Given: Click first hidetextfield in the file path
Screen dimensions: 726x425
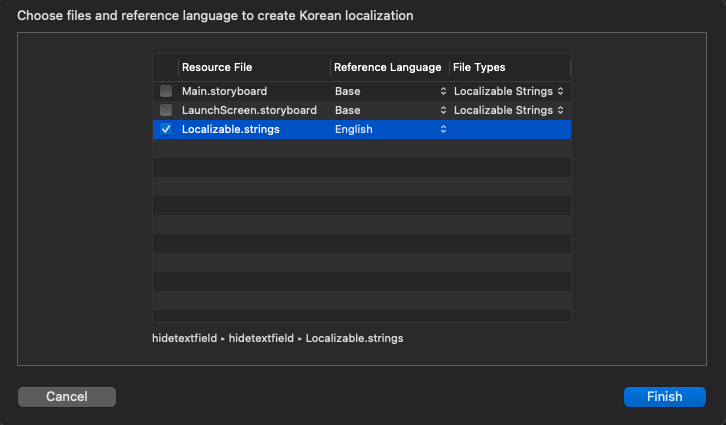Looking at the screenshot, I should pyautogui.click(x=184, y=338).
